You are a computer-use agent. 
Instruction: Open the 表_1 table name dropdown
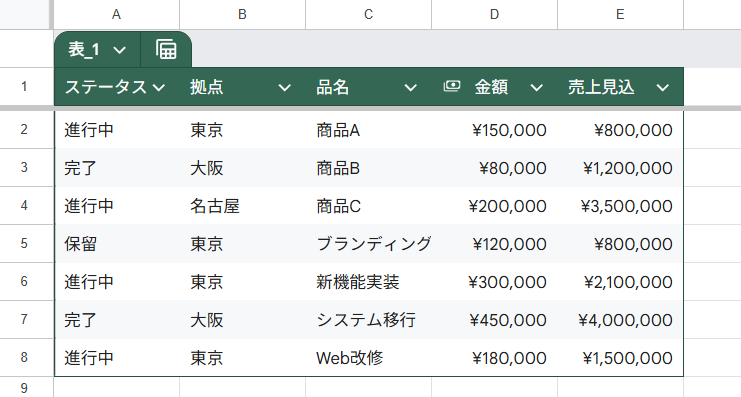[x=120, y=50]
